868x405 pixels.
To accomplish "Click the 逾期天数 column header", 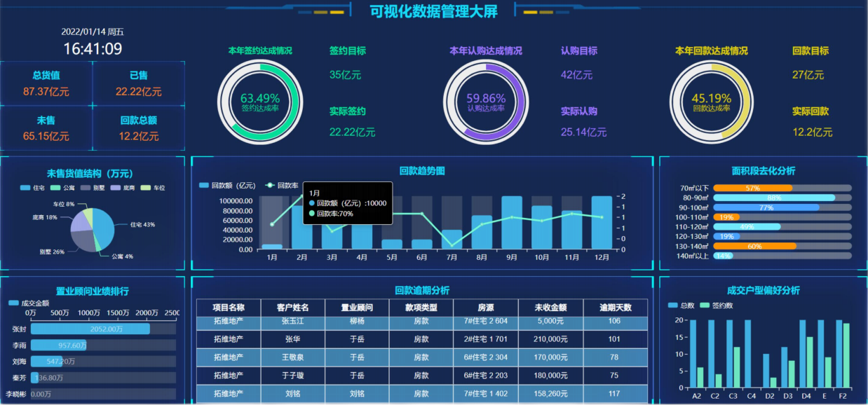I will coord(615,308).
